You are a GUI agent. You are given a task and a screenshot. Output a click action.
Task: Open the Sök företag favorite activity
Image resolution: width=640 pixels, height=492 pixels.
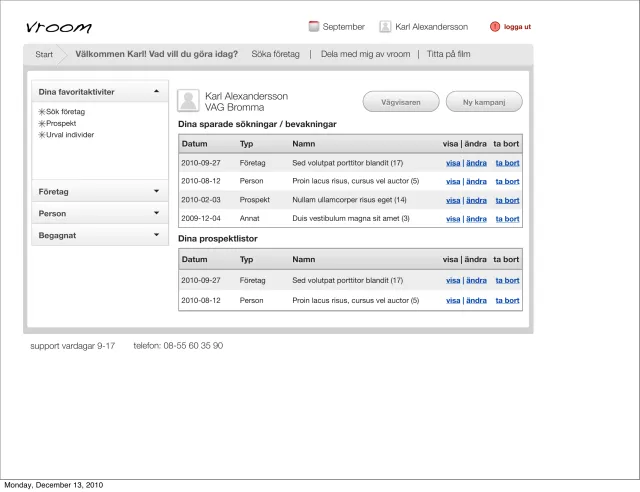65,111
